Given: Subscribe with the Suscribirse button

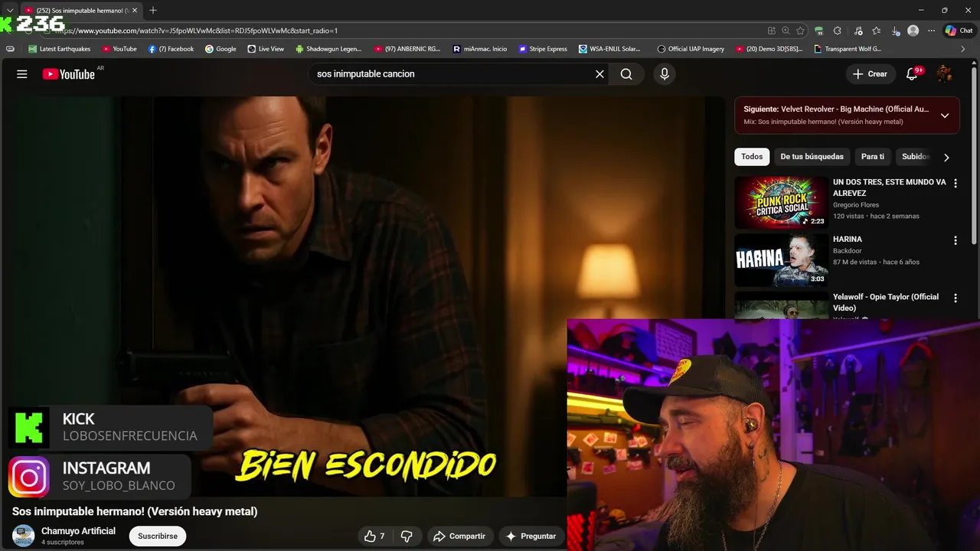Looking at the screenshot, I should click(x=158, y=536).
